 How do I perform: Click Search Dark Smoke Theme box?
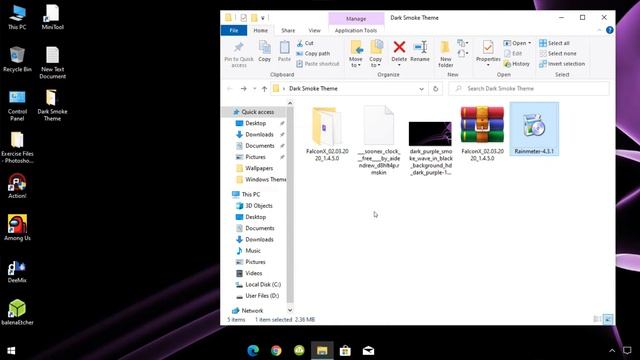tap(529, 89)
